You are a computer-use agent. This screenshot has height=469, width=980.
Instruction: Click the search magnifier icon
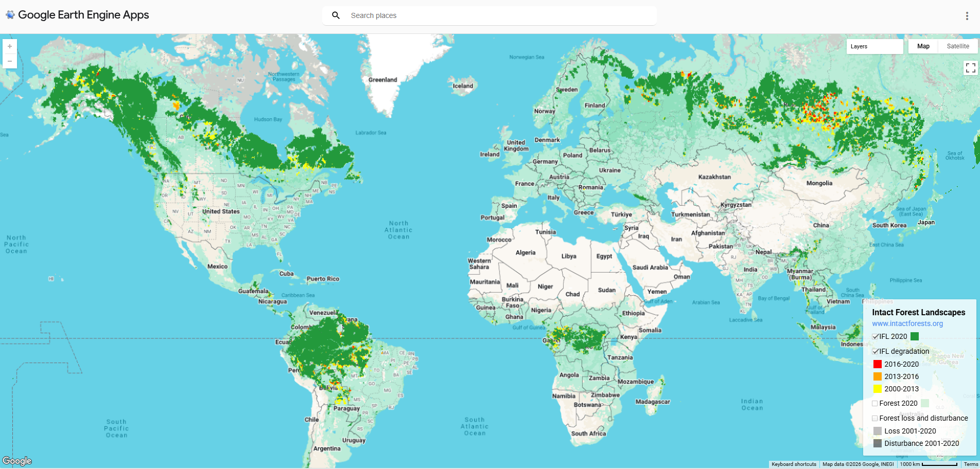(x=336, y=15)
